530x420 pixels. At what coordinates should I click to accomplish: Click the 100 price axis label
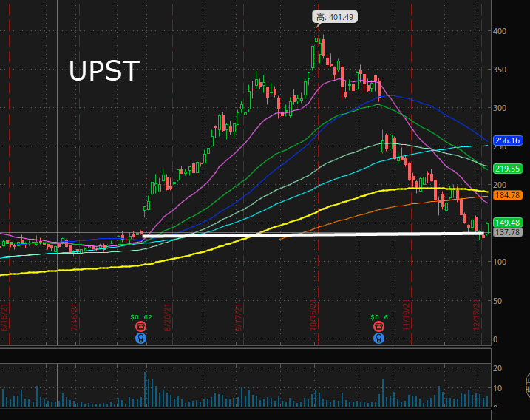500,262
